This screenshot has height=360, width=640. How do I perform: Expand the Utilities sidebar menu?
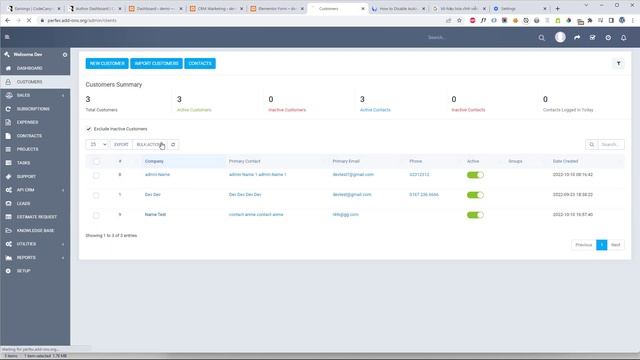(x=35, y=244)
